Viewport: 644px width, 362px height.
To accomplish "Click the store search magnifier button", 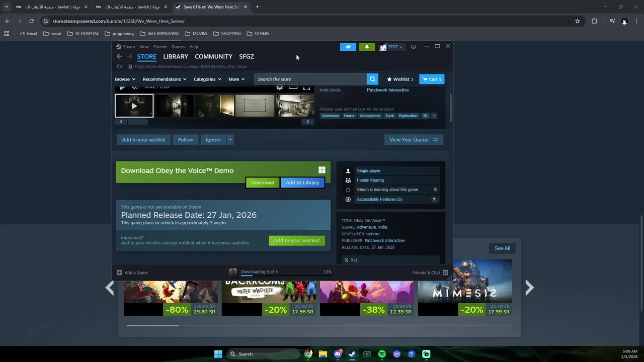I will (372, 79).
